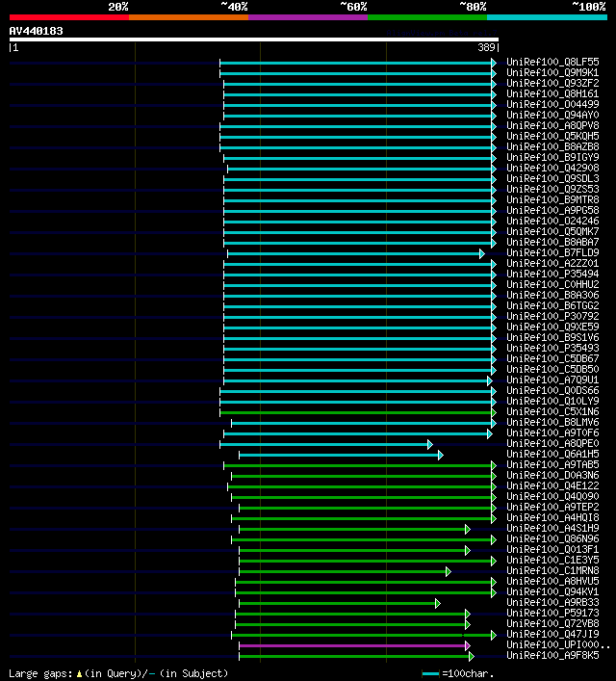Open hit UniRef100_Q93ZF2
The height and width of the screenshot is (681, 616).
[x=552, y=84]
